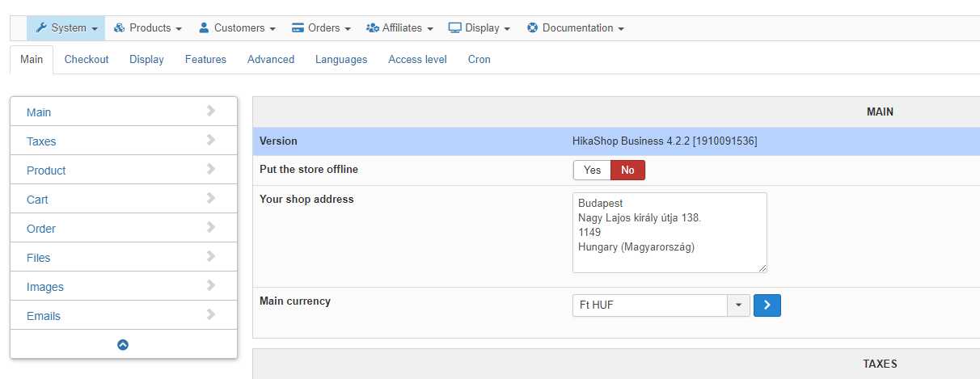Jump to Main section in sidebar
The image size is (980, 379).
[124, 112]
